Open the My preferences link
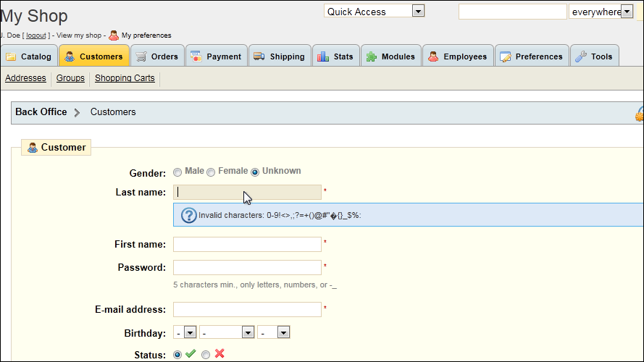Viewport: 644px width, 362px height. click(x=146, y=35)
